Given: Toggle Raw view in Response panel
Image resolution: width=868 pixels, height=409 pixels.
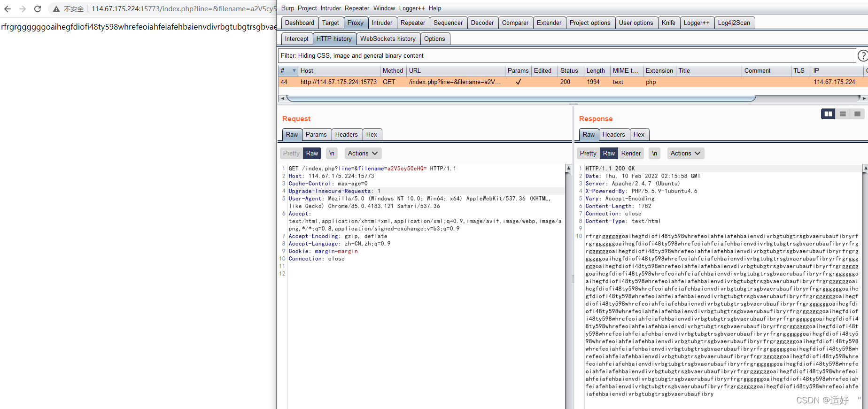Looking at the screenshot, I should click(x=609, y=153).
